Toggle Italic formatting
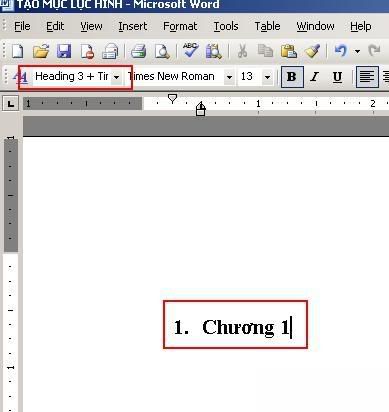The image size is (389, 412). (314, 77)
